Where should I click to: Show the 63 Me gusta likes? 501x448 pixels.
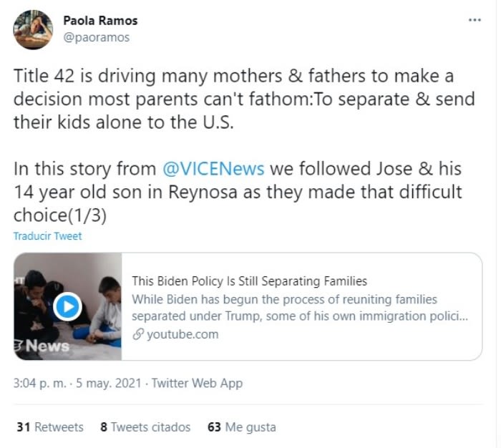[241, 427]
